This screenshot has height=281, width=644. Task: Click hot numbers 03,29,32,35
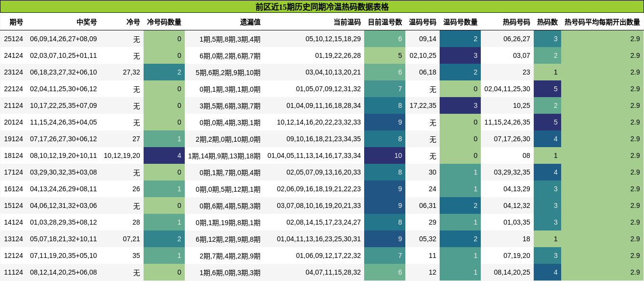(x=512, y=172)
